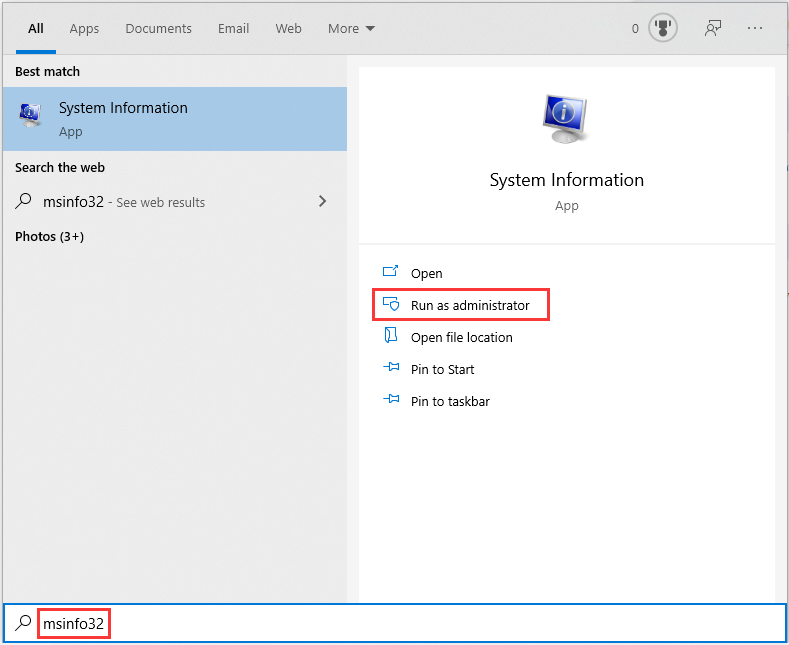Switch to the Documents tab
This screenshot has width=789, height=645.
tap(158, 28)
